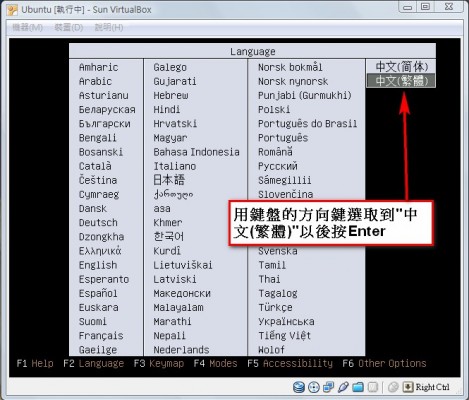Screen dimensions: 469x400
Task: Choose English from the language list
Action: point(98,265)
